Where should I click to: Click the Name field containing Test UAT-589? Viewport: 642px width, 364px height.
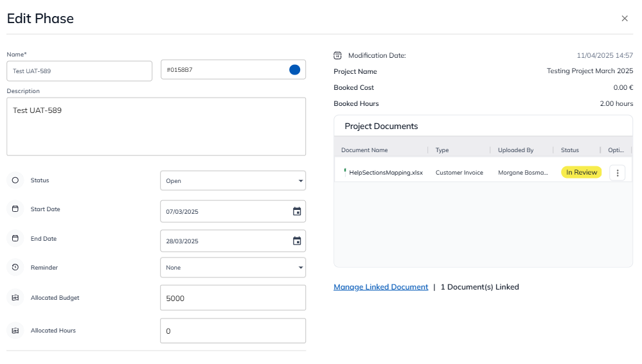click(x=79, y=71)
